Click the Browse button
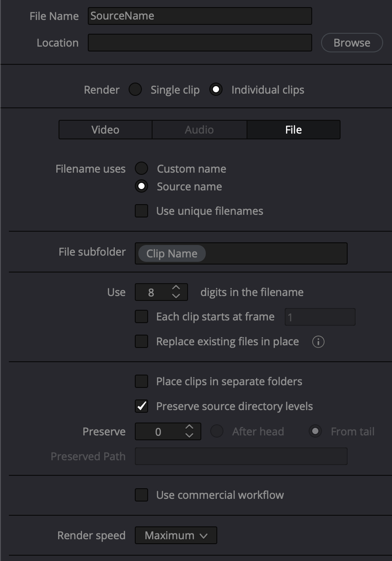 tap(352, 43)
